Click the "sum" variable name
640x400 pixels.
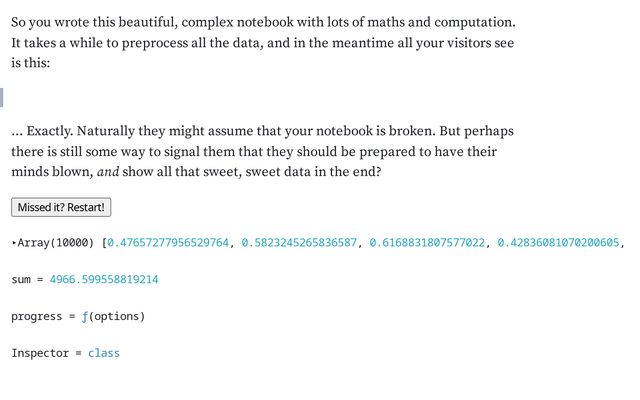21,280
